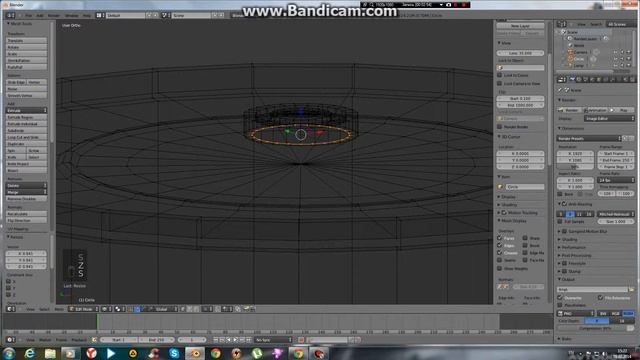Screen dimensions: 640x360
Task: Click the 3D View editor type icon
Action: (x=10, y=309)
